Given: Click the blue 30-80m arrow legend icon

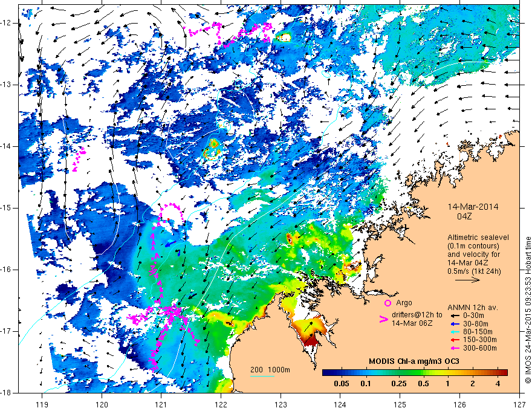Looking at the screenshot, I should 455,324.
